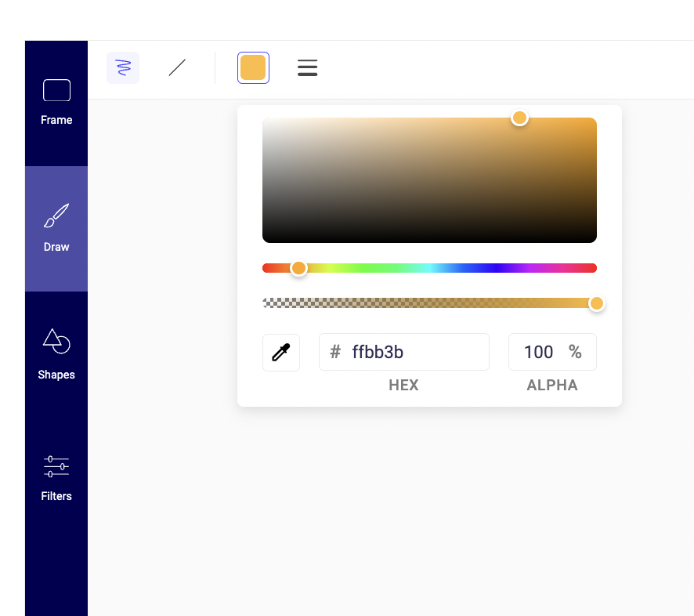
Task: Click the alpha opacity slider handle
Action: pyautogui.click(x=596, y=303)
